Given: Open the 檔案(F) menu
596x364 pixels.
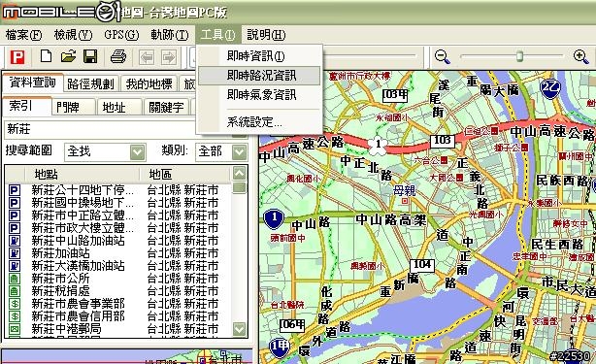Looking at the screenshot, I should point(23,35).
